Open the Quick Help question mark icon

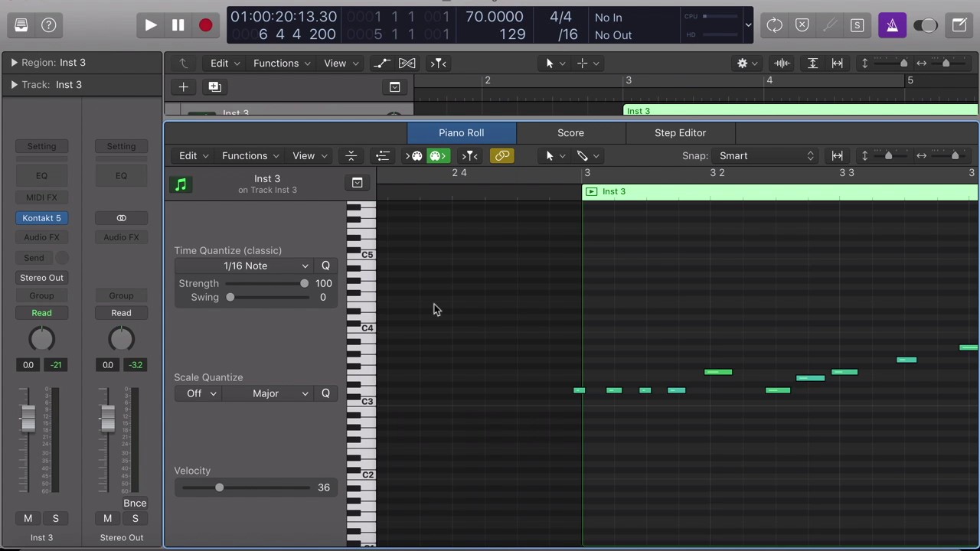tap(49, 25)
